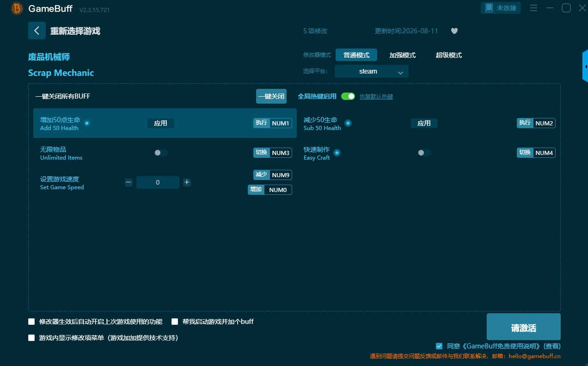Open the steam platform dropdown

[x=372, y=71]
